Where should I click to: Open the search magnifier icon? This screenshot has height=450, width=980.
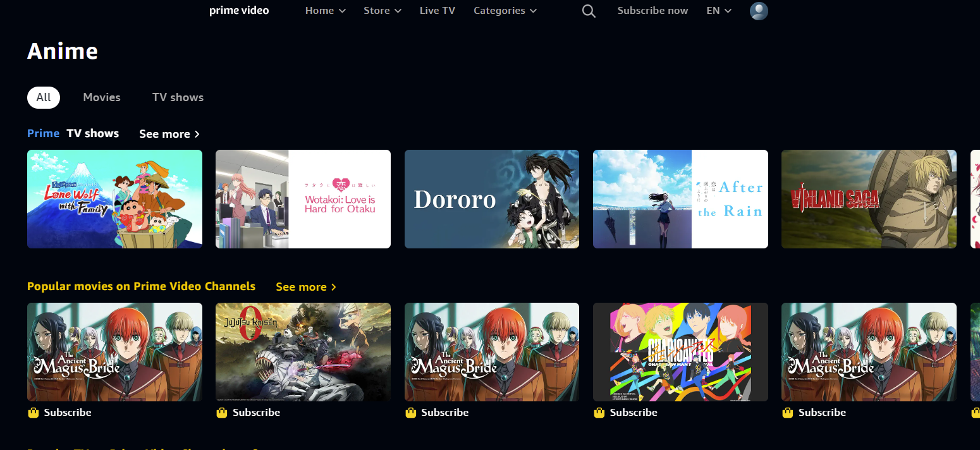(x=589, y=11)
